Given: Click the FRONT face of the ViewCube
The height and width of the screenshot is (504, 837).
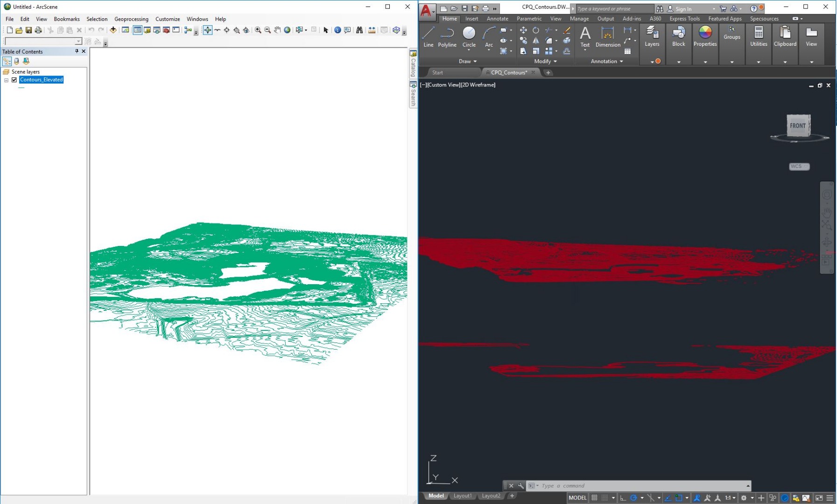Looking at the screenshot, I should (x=798, y=126).
